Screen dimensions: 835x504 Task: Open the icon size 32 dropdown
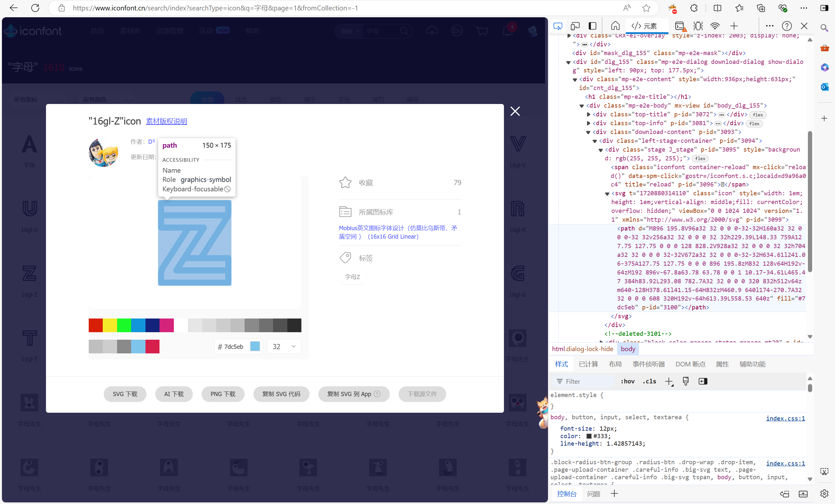click(x=284, y=347)
